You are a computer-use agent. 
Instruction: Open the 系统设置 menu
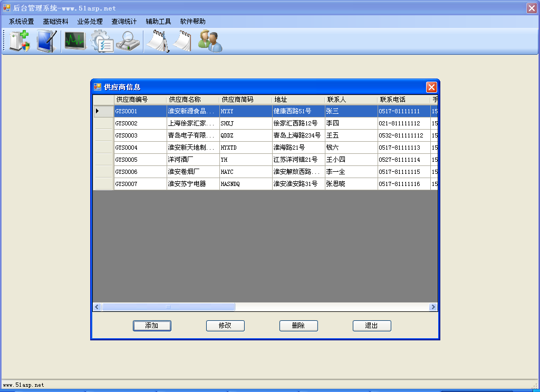click(21, 21)
